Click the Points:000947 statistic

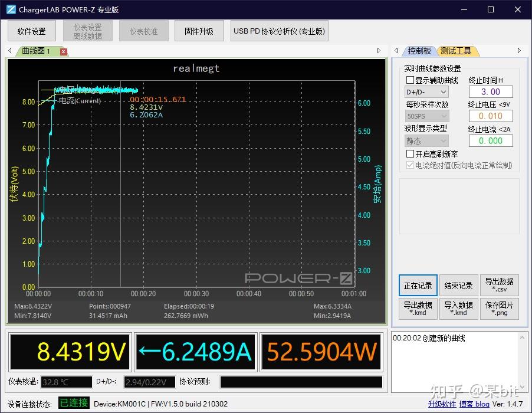tap(110, 306)
